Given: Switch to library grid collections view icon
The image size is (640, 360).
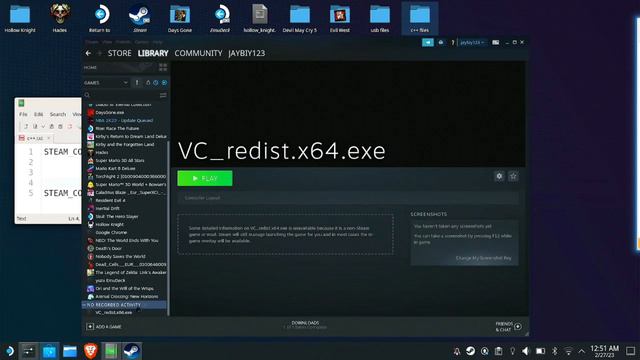Looking at the screenshot, I should [163, 67].
